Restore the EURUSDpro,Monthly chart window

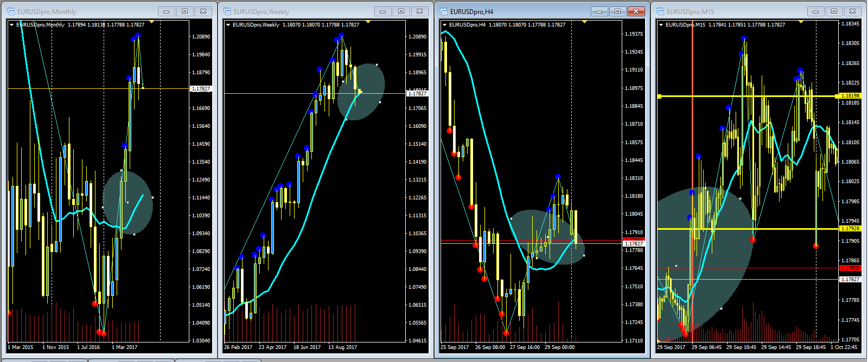tap(184, 11)
